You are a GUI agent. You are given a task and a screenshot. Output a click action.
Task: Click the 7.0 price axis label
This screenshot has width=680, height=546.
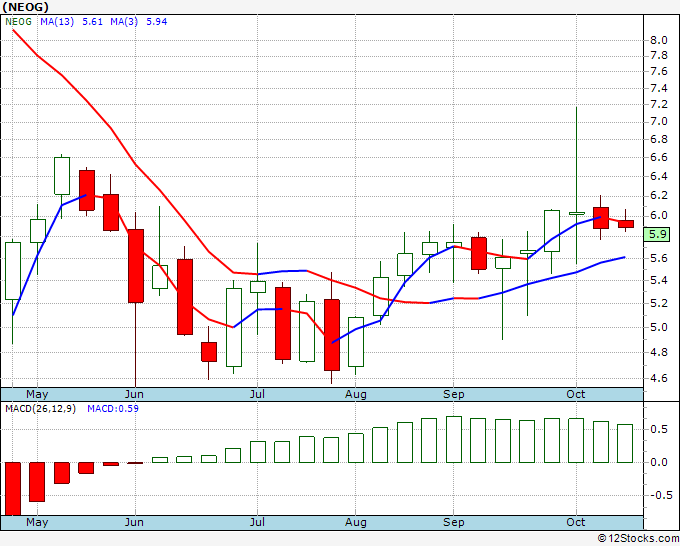point(658,121)
